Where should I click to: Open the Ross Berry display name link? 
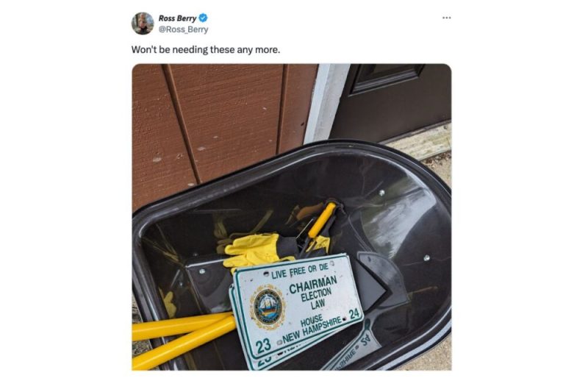177,18
